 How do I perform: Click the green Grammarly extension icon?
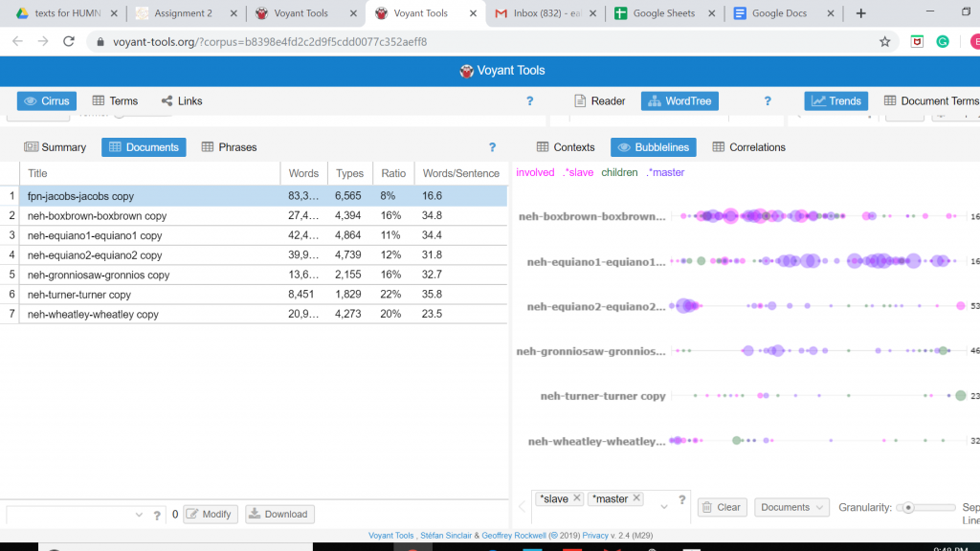[x=943, y=42]
